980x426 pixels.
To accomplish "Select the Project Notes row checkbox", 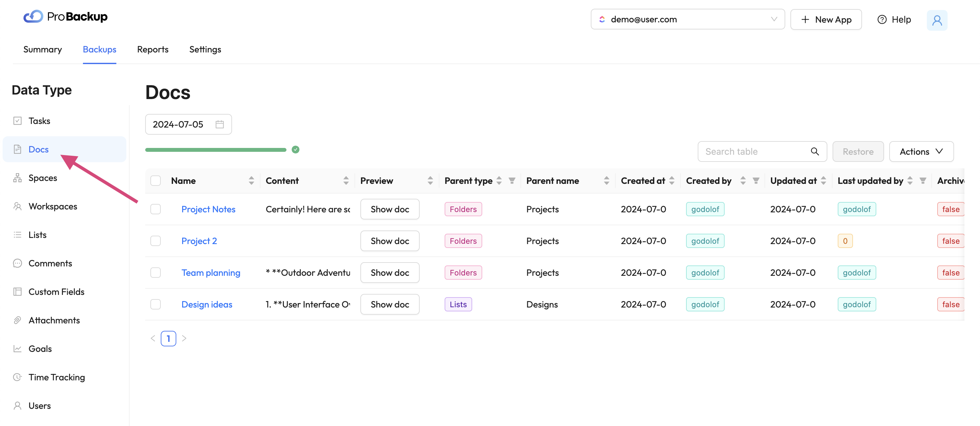I will click(x=156, y=209).
